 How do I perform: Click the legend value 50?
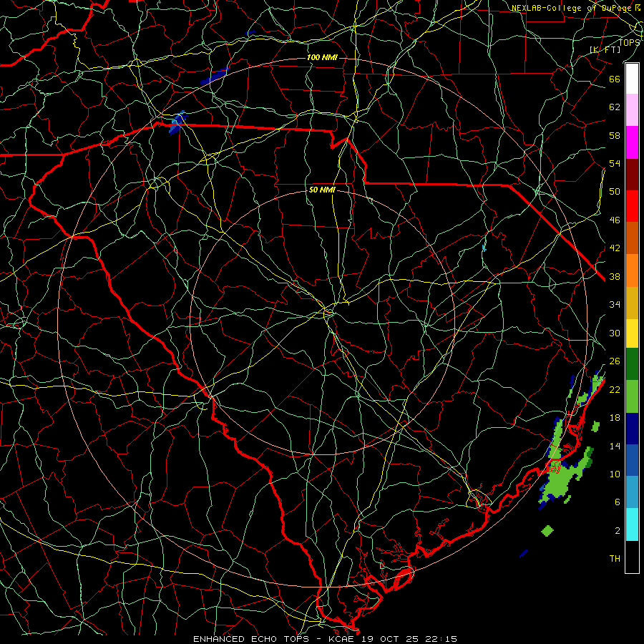click(615, 192)
